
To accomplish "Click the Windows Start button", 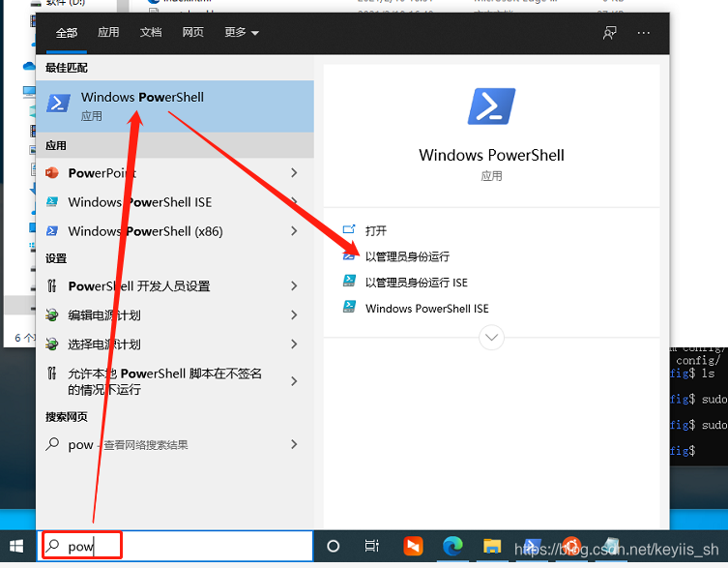I will pyautogui.click(x=16, y=546).
